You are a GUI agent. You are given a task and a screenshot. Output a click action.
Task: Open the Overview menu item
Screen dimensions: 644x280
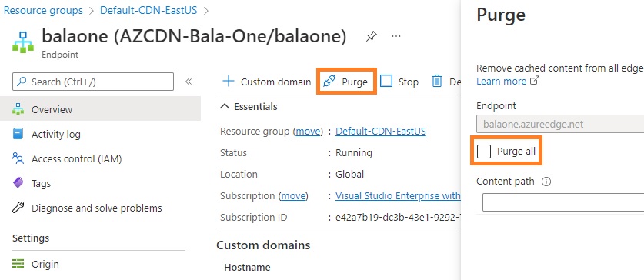pos(100,109)
